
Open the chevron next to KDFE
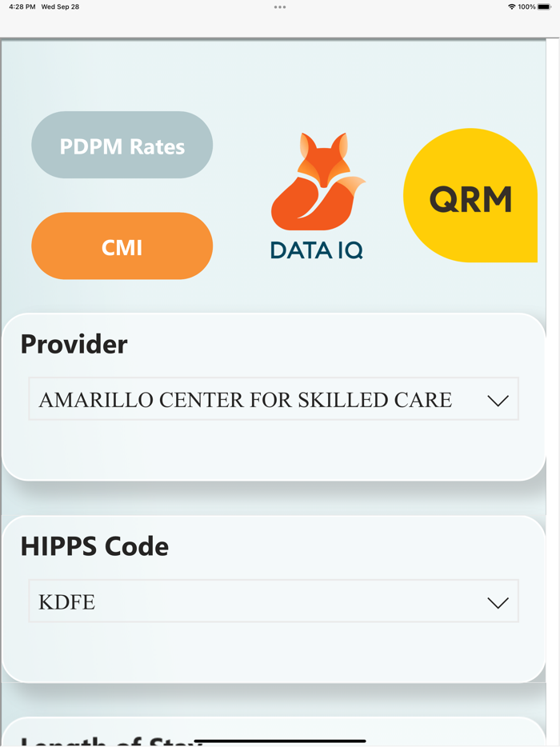click(498, 601)
